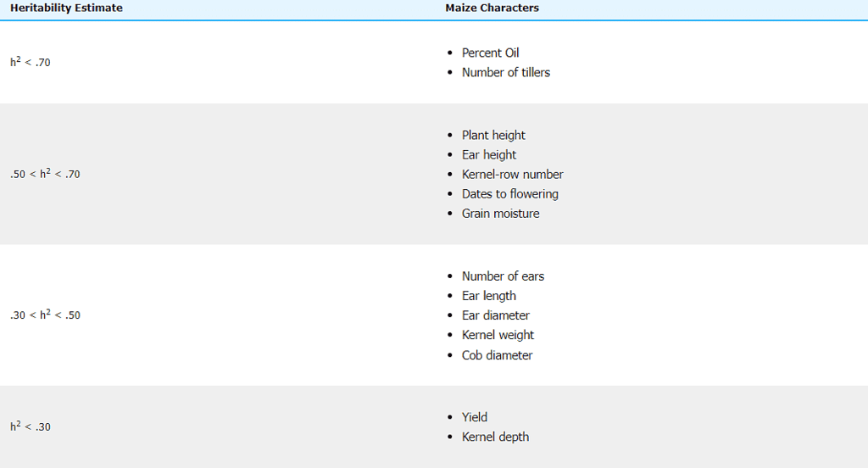Click the .30 < h² < .50 estimate cell
The height and width of the screenshot is (468, 868).
pyautogui.click(x=45, y=315)
